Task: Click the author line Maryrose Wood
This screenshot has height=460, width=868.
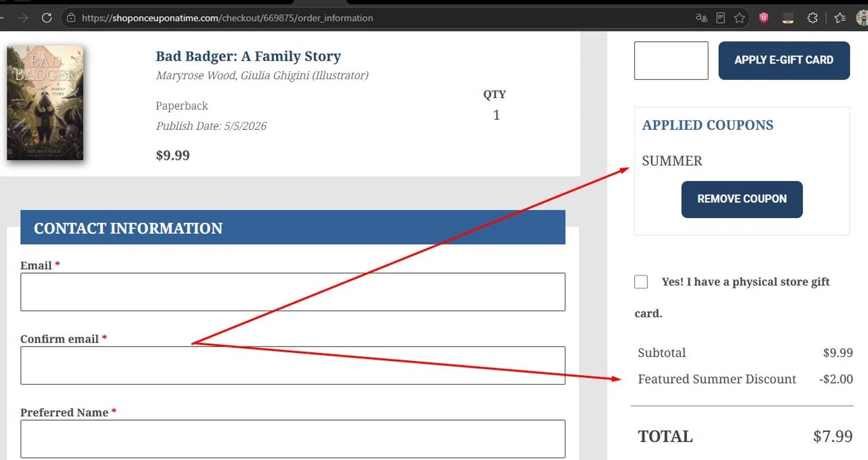Action: (x=262, y=75)
